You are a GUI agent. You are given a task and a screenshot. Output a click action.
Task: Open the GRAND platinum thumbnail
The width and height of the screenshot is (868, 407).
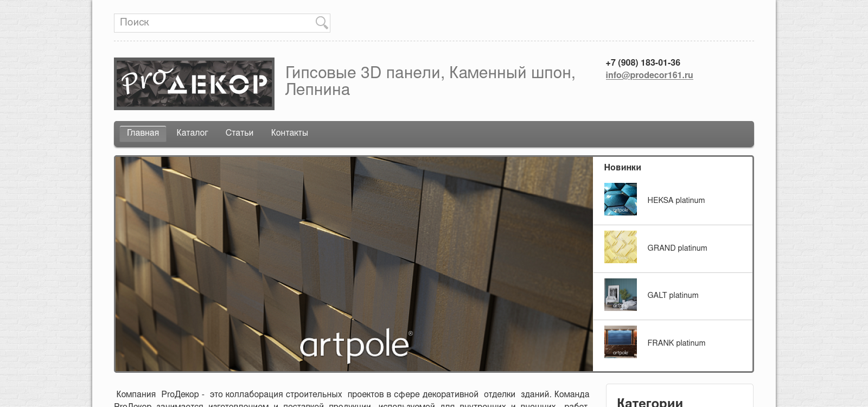tap(621, 247)
